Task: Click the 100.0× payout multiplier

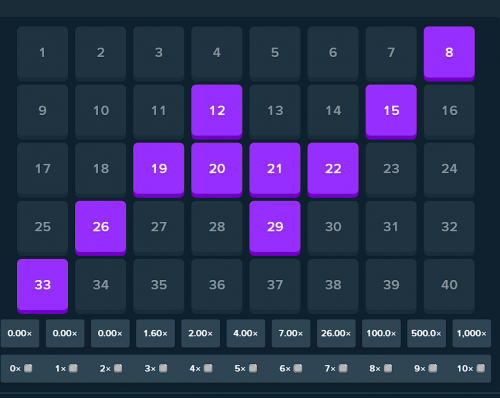Action: click(381, 333)
